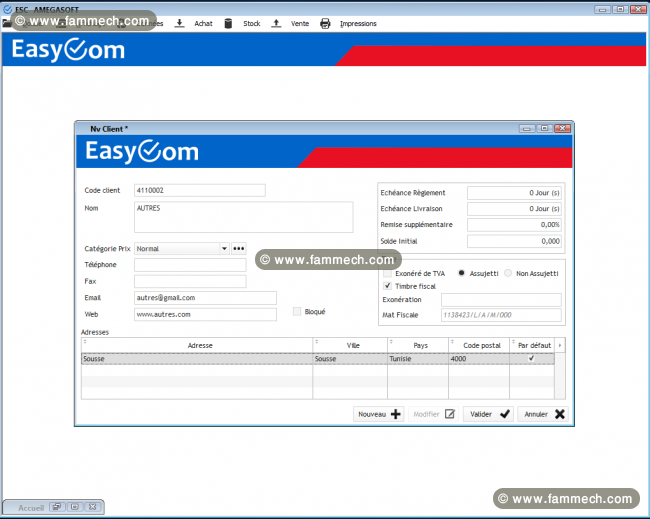Toggle the Exonéré de TVA checkbox
The height and width of the screenshot is (519, 650).
pos(387,273)
